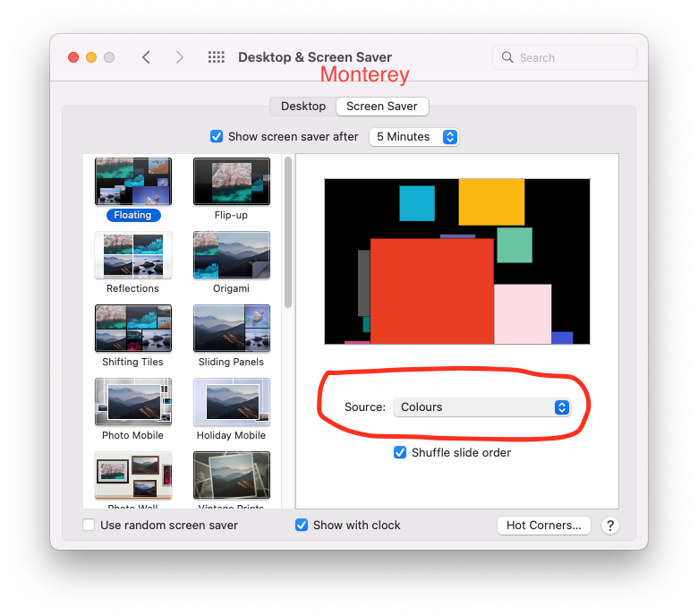The width and height of the screenshot is (698, 616).
Task: Select the Holiday Mobile screen saver
Action: (x=232, y=402)
